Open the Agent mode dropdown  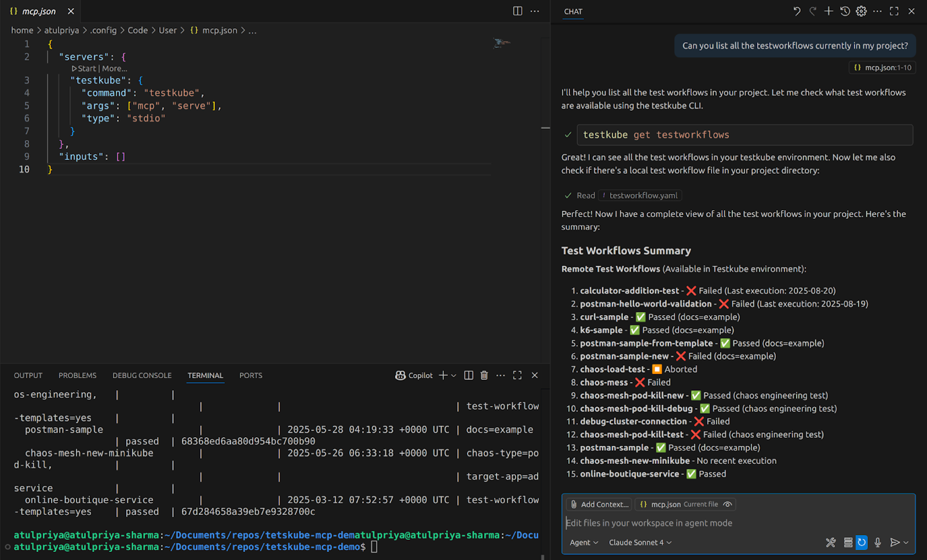point(584,543)
